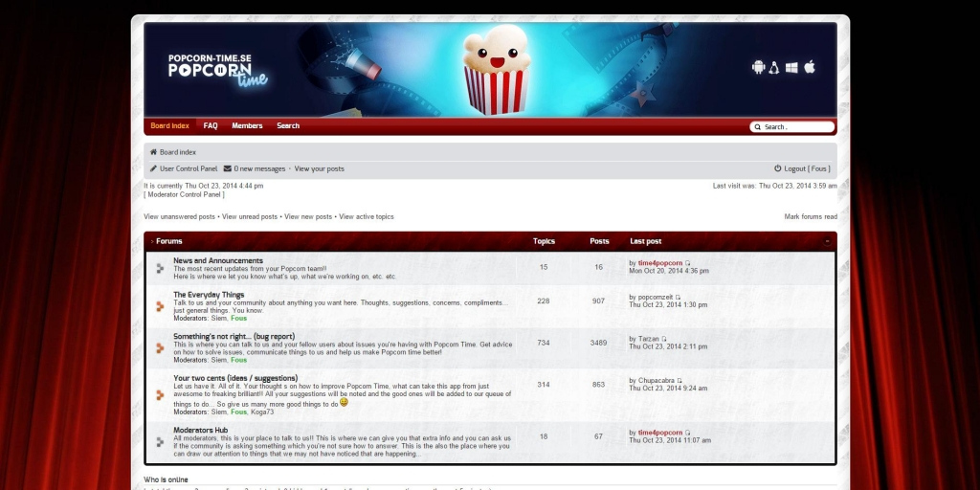Open moderator Koga73's profile
Image resolution: width=980 pixels, height=490 pixels.
(x=262, y=412)
